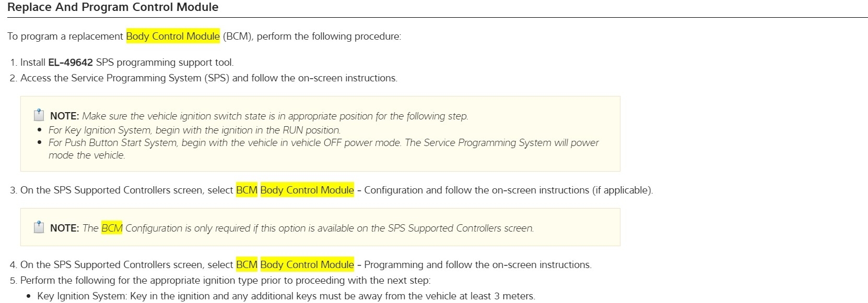The width and height of the screenshot is (868, 303).
Task: Click highlighted "BCM" in step 3
Action: (x=247, y=190)
